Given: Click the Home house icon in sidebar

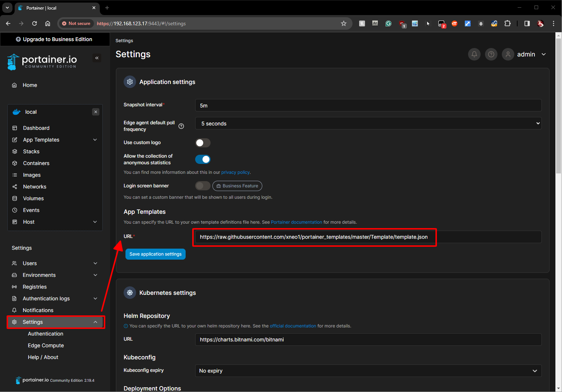Looking at the screenshot, I should click(14, 85).
